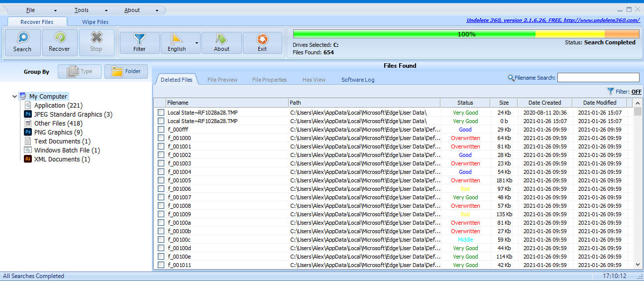Select the f_001006 row with Bad status
Screen dimensions: 644x281
pyautogui.click(x=393, y=189)
